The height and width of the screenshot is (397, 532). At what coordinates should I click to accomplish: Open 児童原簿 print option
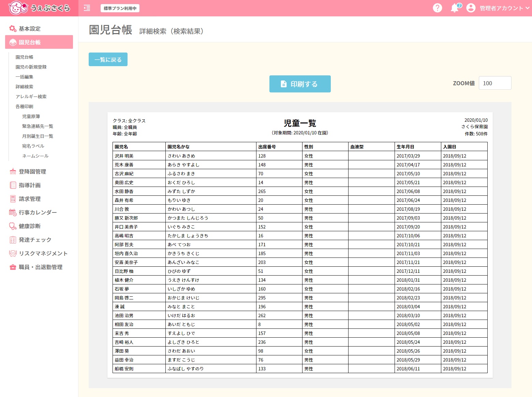point(31,116)
